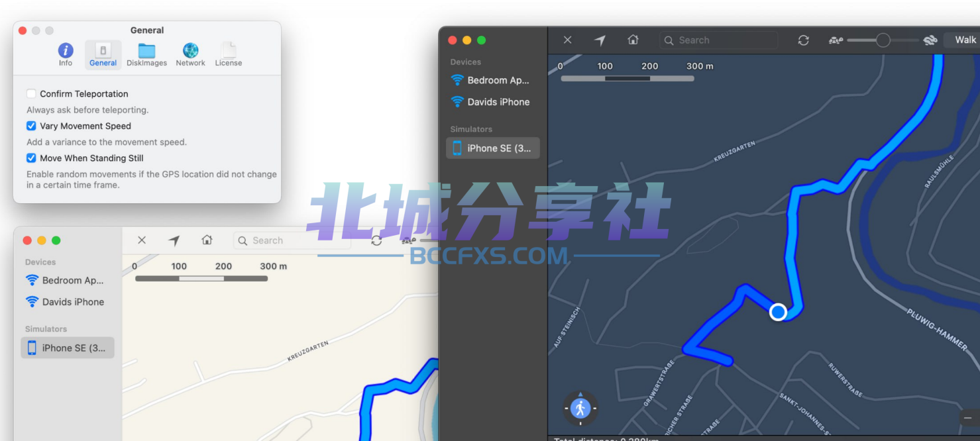Click the walking figure move control

(x=580, y=408)
